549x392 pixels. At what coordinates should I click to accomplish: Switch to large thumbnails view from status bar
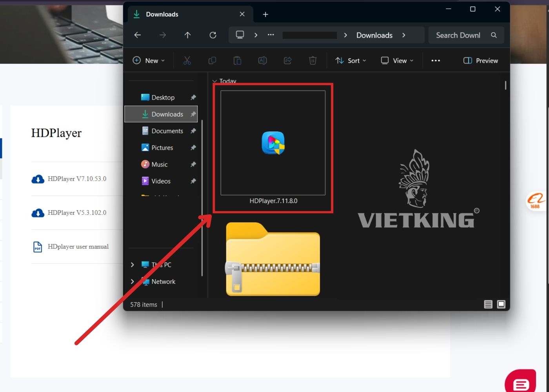coord(501,304)
